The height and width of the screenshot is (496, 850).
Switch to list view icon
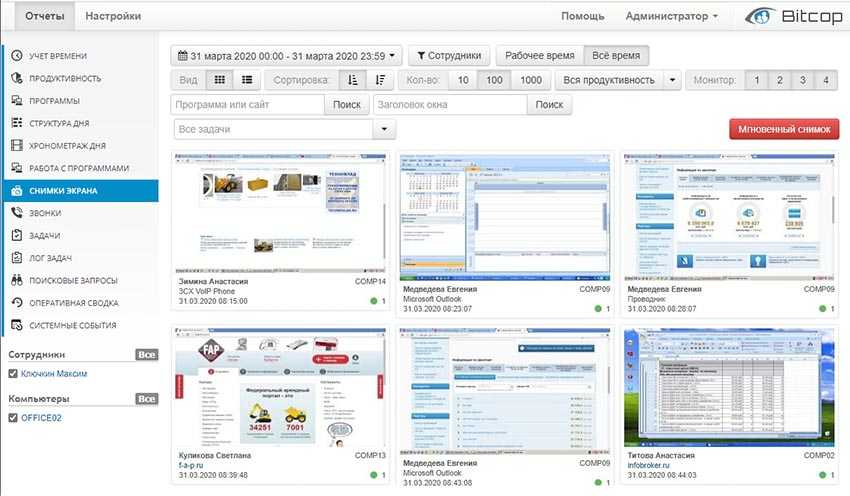pyautogui.click(x=247, y=80)
